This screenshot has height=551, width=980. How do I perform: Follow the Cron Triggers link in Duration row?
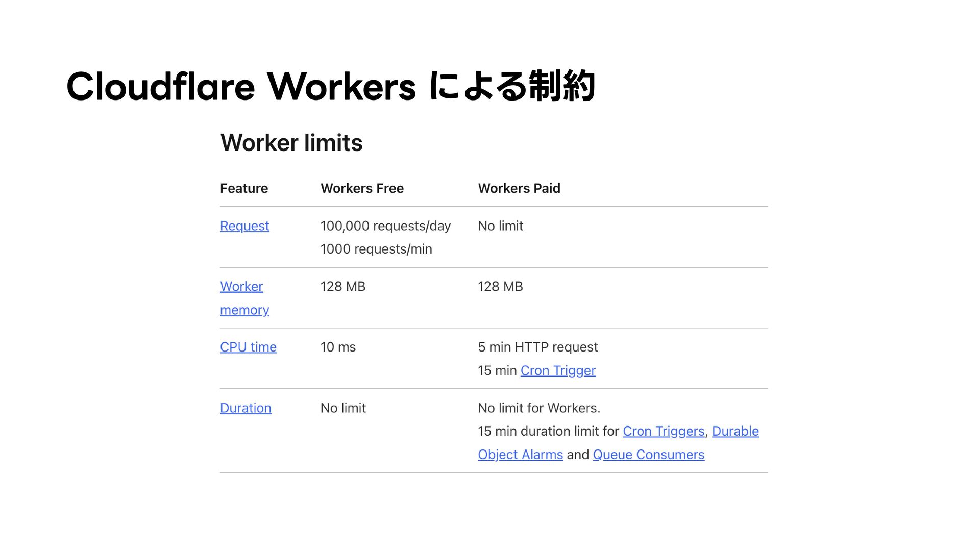[x=664, y=431]
